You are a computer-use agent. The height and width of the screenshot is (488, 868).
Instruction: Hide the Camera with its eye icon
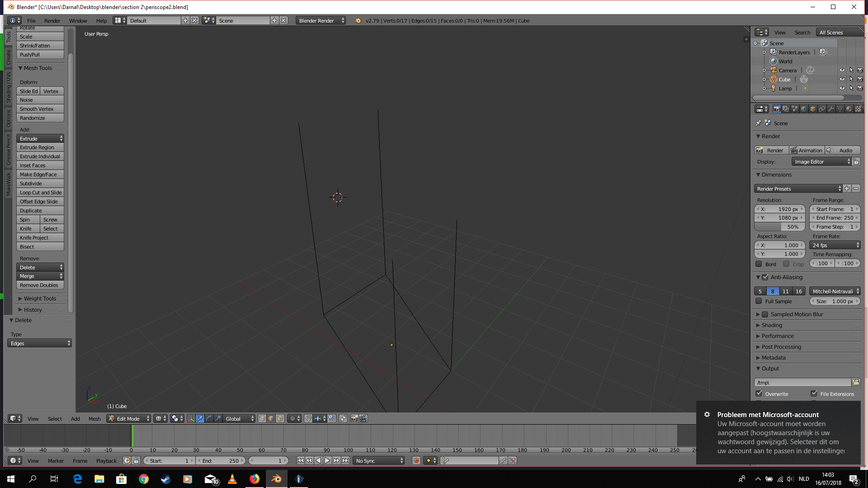842,70
